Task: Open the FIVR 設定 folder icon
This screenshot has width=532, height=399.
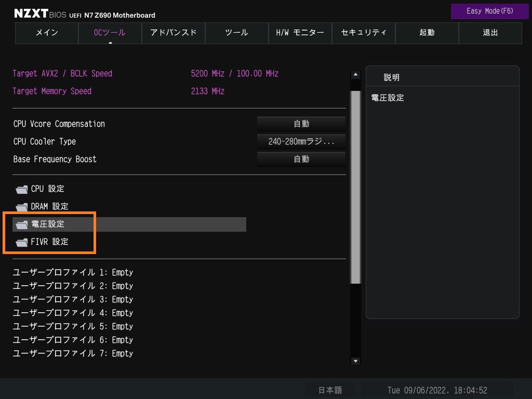Action: (x=22, y=242)
